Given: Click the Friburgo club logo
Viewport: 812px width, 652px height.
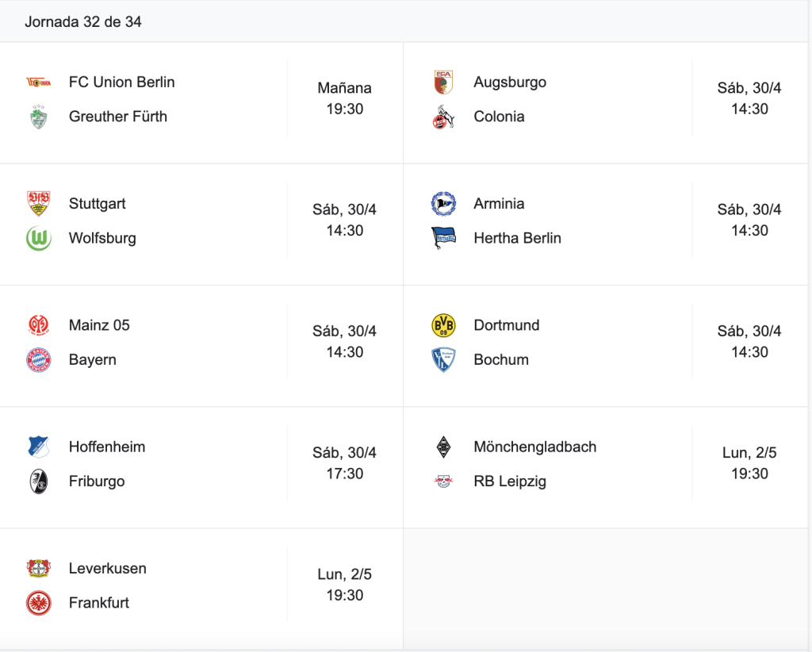Looking at the screenshot, I should point(39,481).
